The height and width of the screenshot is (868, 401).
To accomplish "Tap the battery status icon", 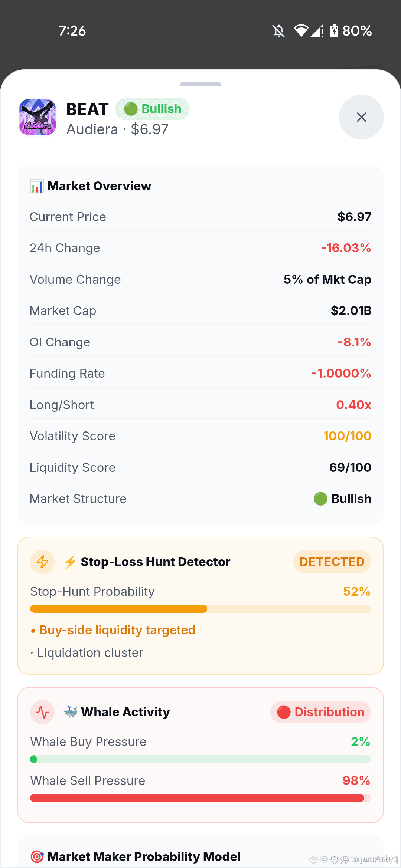I will [334, 31].
